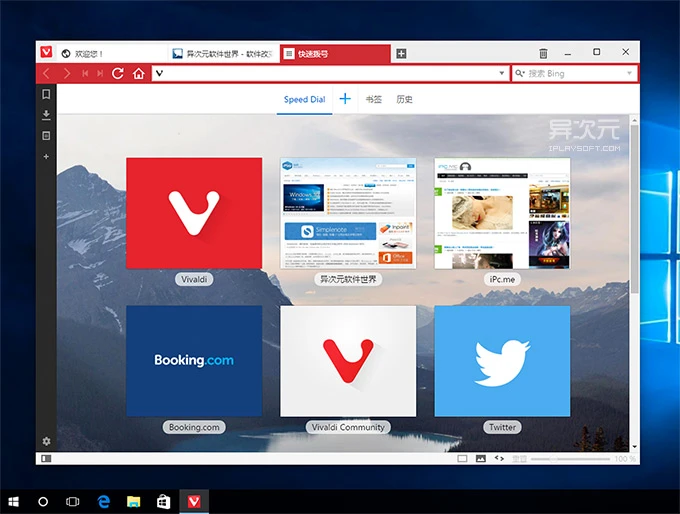Open the closed tabs trash can
Screen dimensions: 680x514
pyautogui.click(x=543, y=53)
